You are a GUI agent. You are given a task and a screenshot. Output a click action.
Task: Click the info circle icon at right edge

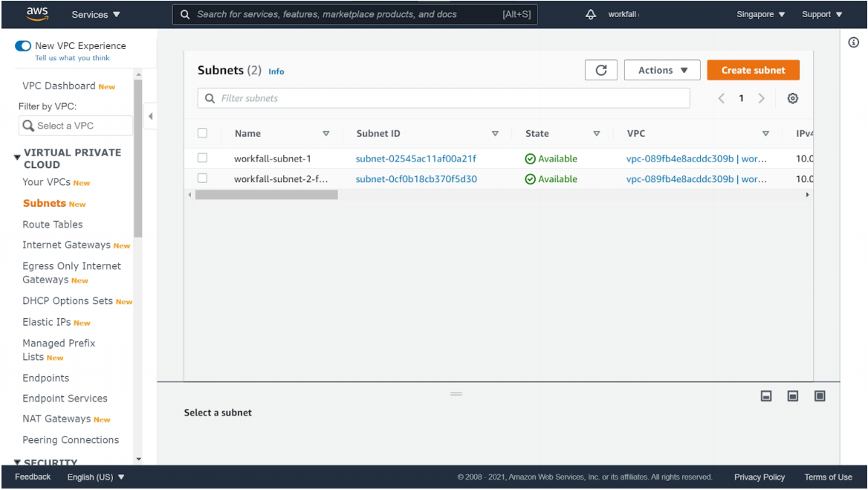[x=853, y=43]
